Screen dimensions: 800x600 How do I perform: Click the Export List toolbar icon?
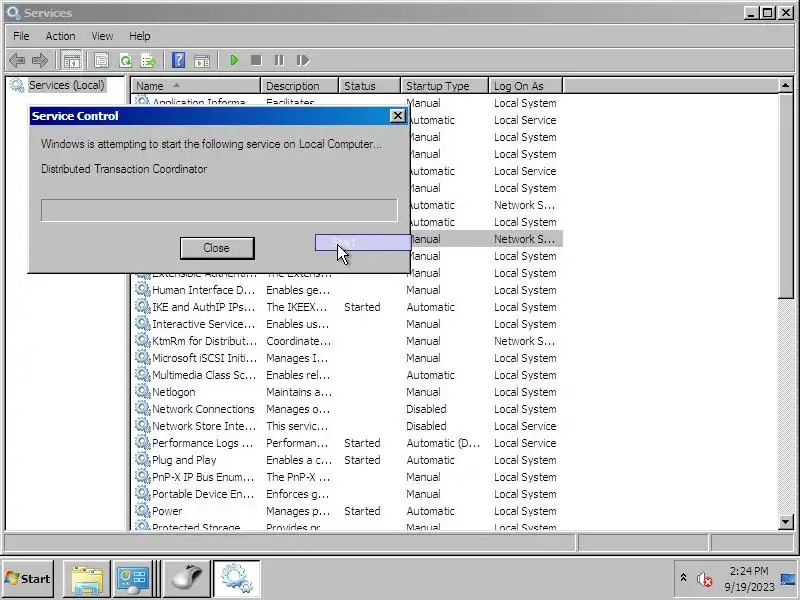(148, 60)
